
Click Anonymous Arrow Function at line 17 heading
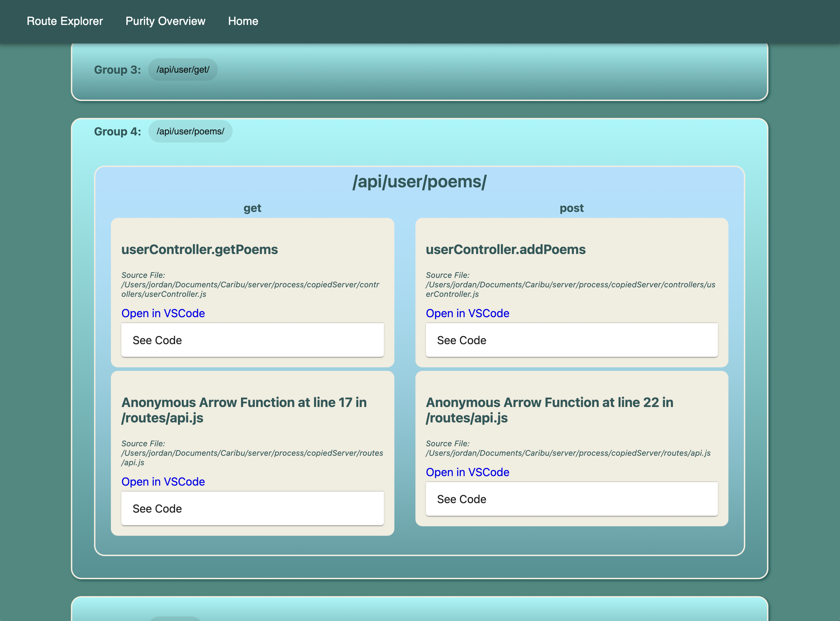[x=244, y=410]
